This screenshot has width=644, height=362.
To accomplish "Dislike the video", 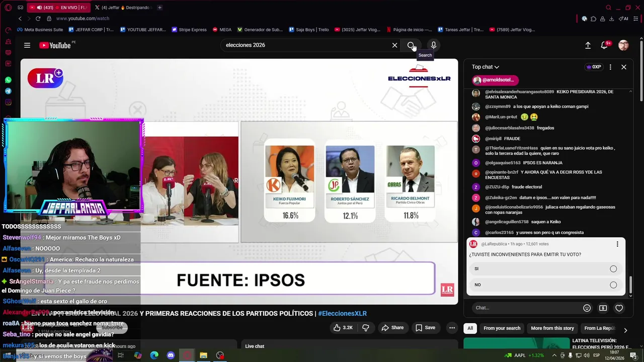I will [366, 328].
